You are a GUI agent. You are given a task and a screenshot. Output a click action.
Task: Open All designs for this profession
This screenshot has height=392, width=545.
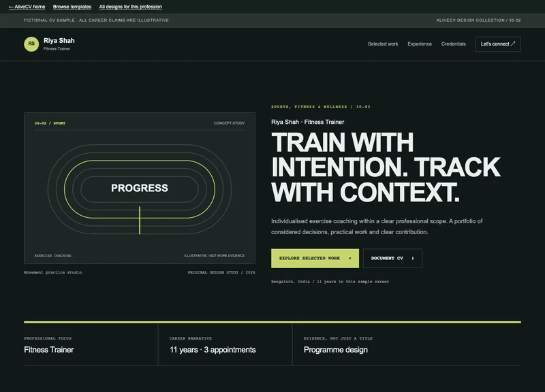[130, 7]
